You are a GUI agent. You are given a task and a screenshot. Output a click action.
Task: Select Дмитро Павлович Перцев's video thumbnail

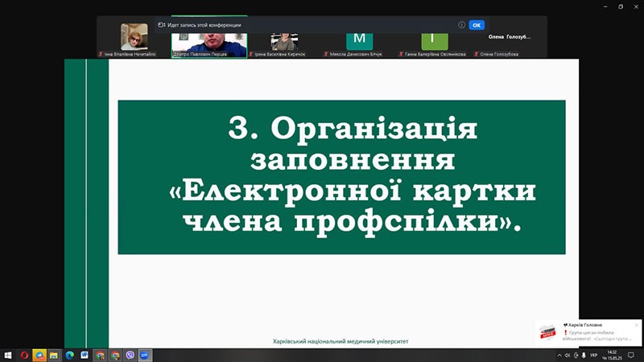(208, 39)
